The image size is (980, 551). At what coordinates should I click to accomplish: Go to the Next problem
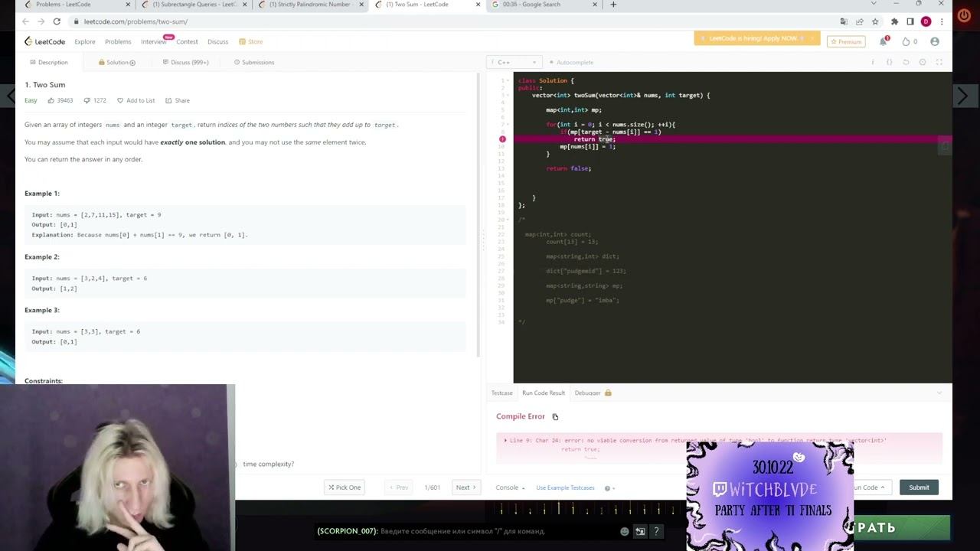(465, 487)
